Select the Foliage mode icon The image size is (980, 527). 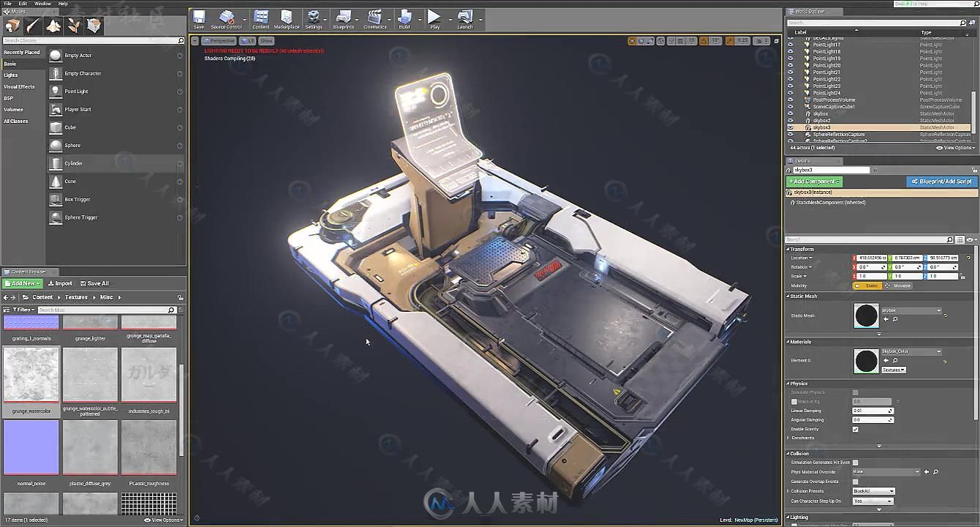74,26
